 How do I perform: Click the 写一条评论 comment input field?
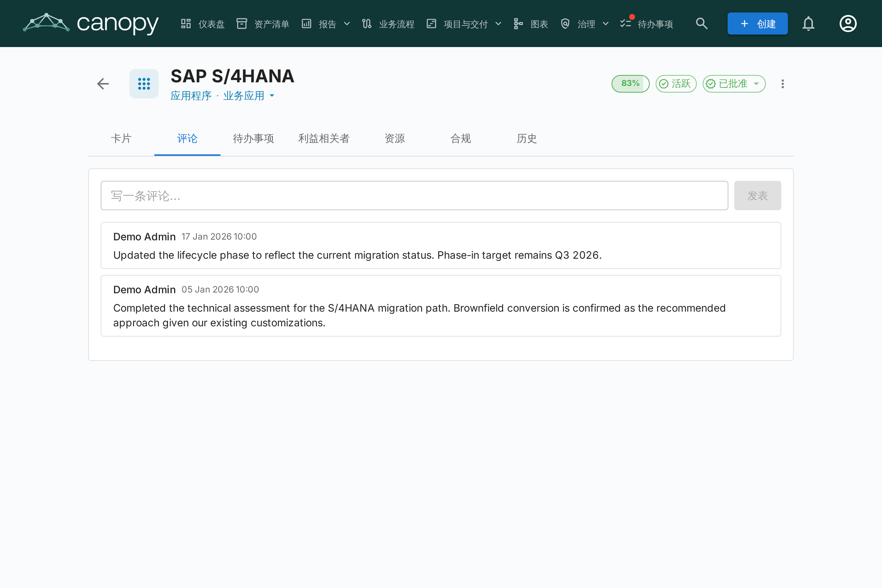tap(415, 196)
